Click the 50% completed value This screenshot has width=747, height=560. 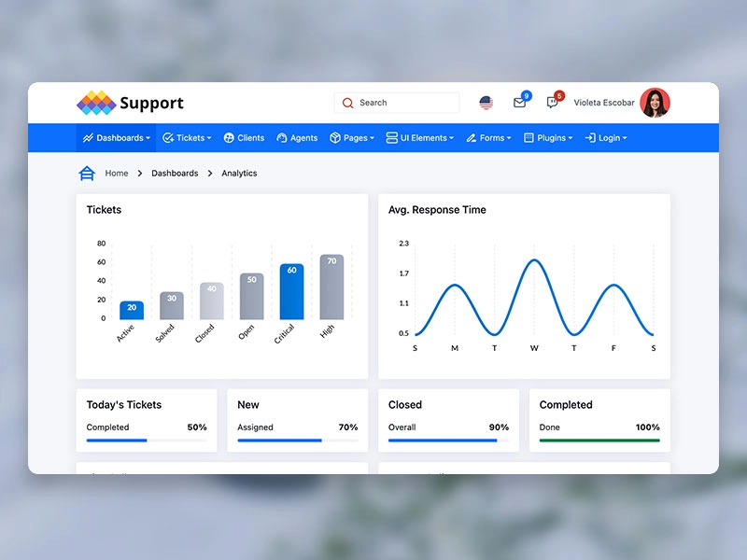197,427
